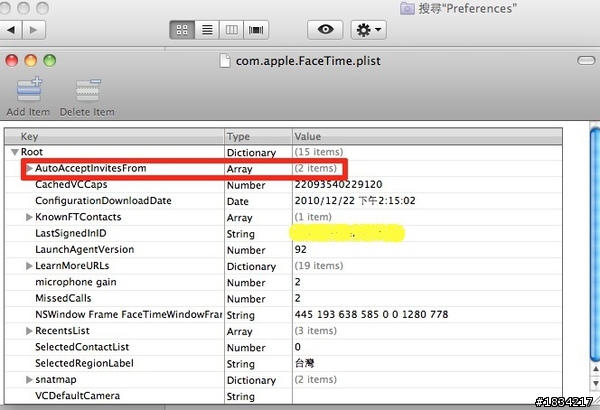Viewport: 600px width, 410px height.
Task: Click the plist document icon in title bar
Action: coord(225,61)
